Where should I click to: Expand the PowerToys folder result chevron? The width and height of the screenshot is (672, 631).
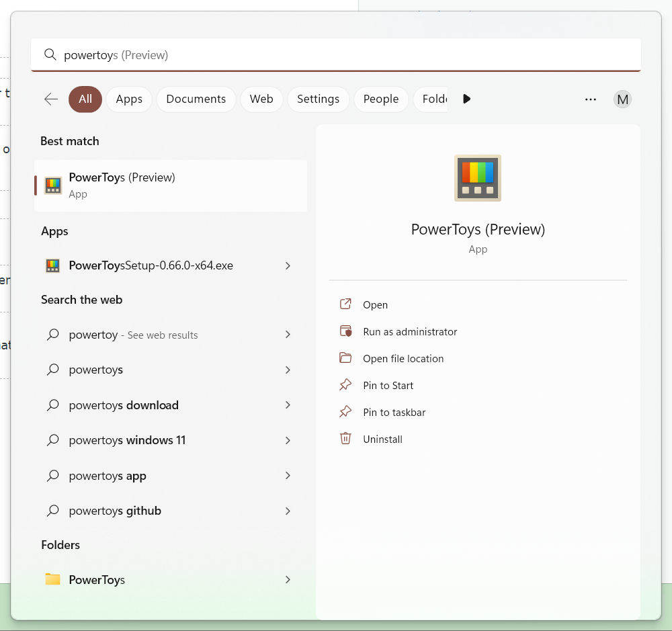(x=288, y=579)
